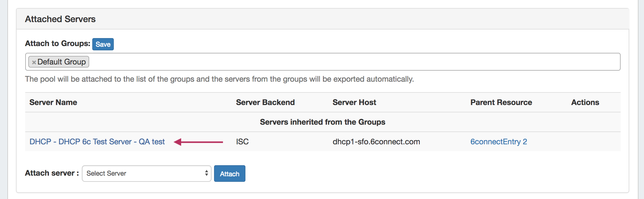The width and height of the screenshot is (644, 199).
Task: Click the red arrow pointing at the server
Action: coord(198,142)
